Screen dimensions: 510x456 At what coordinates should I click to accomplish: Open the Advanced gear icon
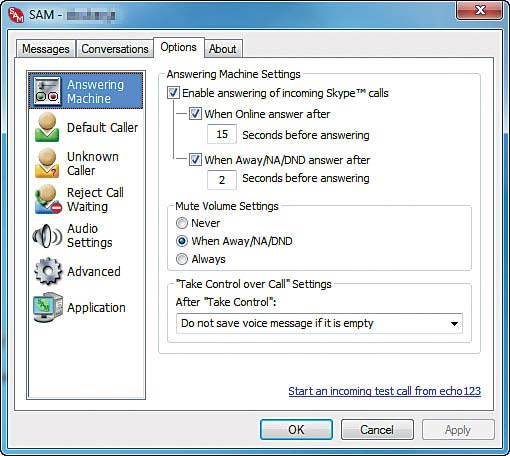coord(48,271)
